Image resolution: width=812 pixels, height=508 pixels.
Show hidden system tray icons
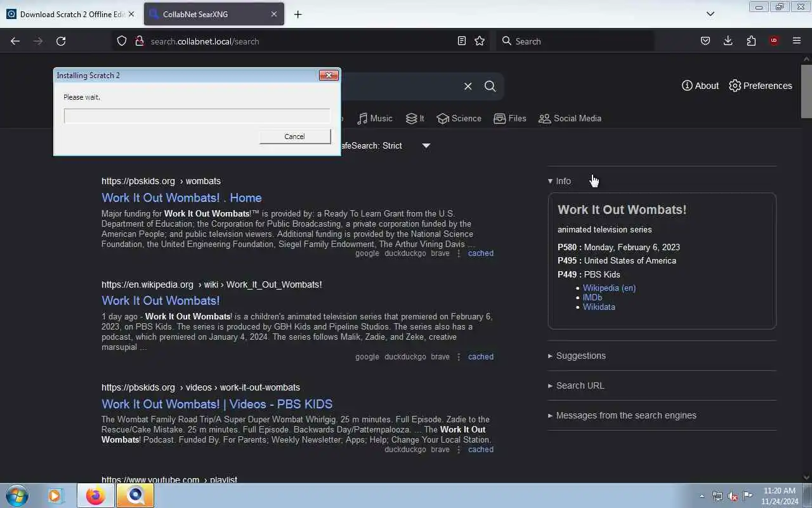pyautogui.click(x=702, y=496)
